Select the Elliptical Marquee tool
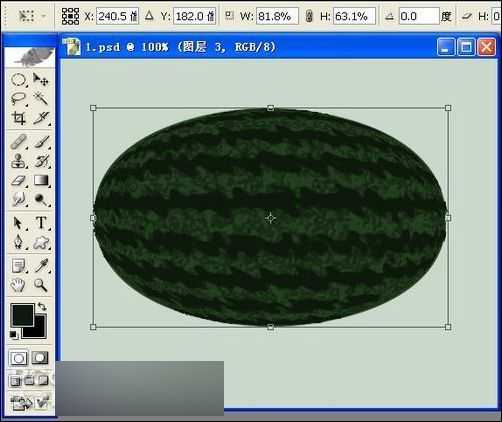This screenshot has height=422, width=502. (18, 80)
